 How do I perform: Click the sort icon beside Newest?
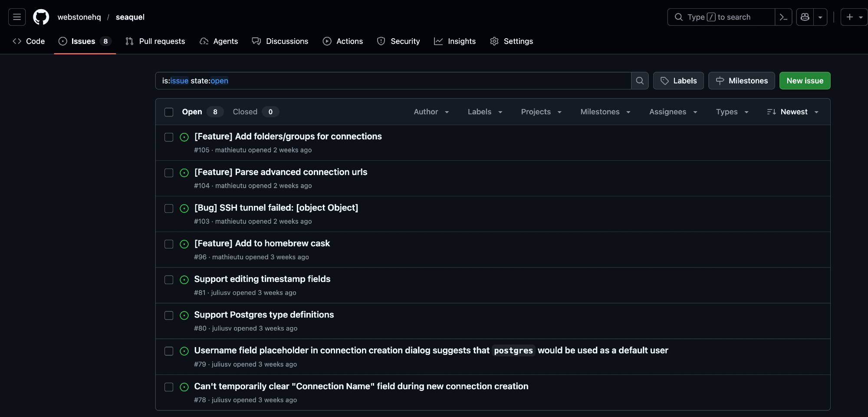(x=771, y=112)
